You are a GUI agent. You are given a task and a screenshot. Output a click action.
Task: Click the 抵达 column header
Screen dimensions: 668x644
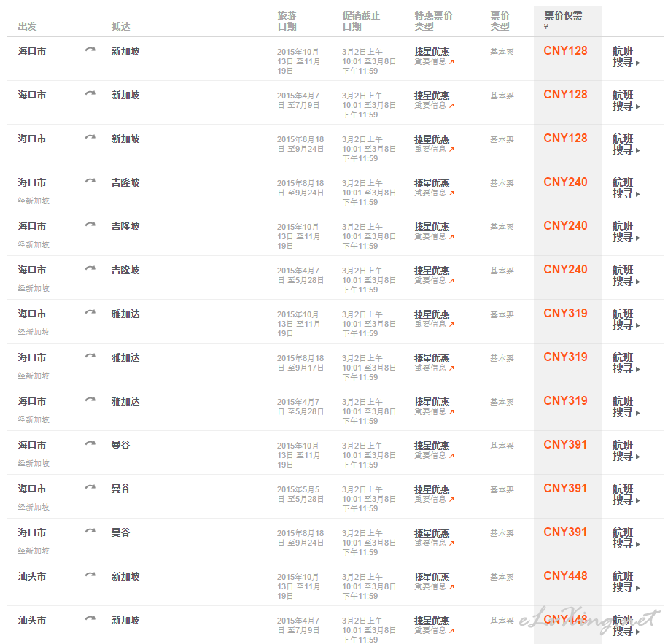pos(120,26)
